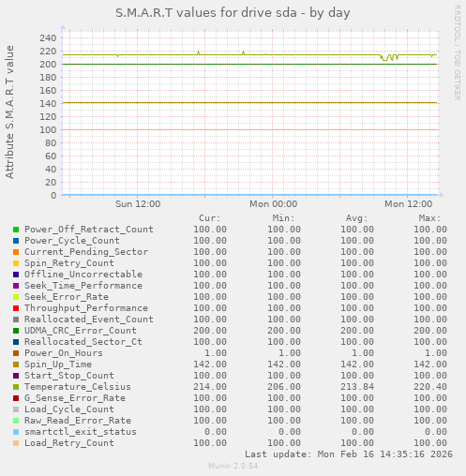
Task: Click the 'Sun 12:00' x-axis label
Action: (138, 204)
